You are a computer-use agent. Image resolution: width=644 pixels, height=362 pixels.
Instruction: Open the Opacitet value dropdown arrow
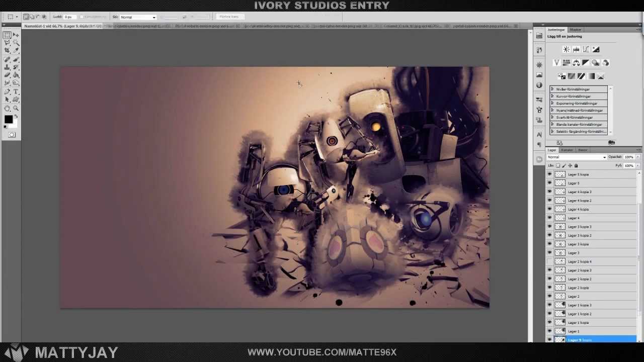click(638, 157)
